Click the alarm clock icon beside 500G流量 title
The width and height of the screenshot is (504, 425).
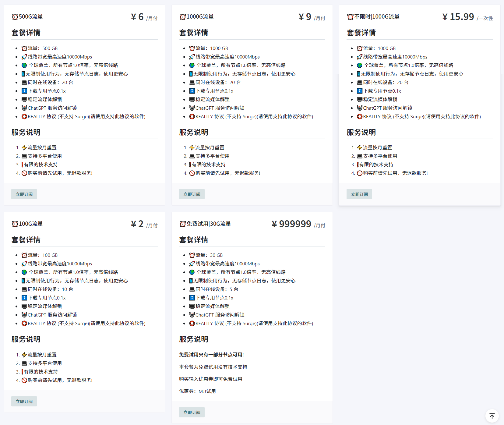tap(15, 17)
